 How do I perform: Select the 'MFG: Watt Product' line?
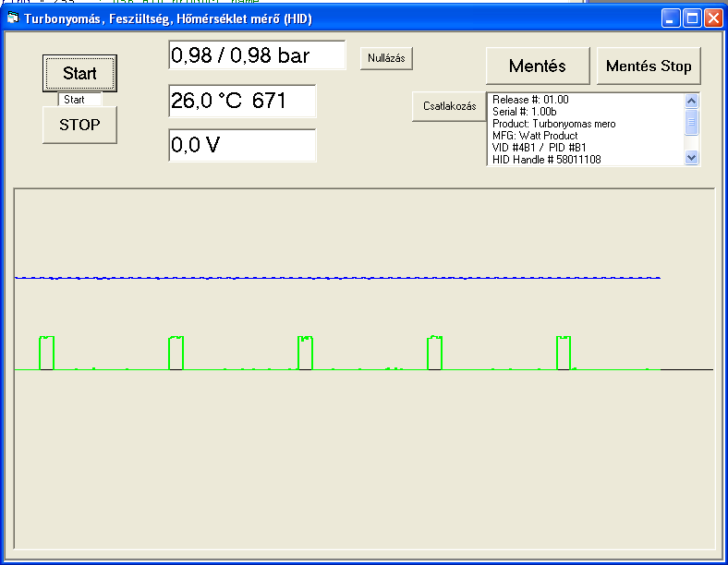pos(535,136)
